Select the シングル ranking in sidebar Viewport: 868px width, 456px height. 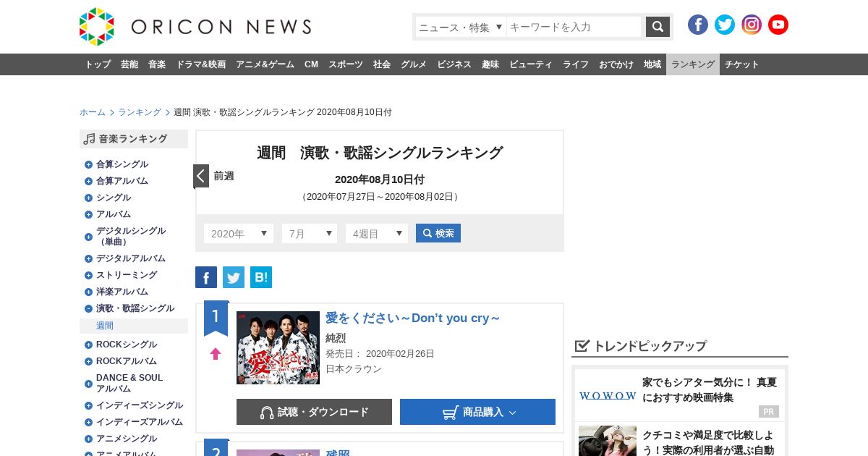(114, 198)
